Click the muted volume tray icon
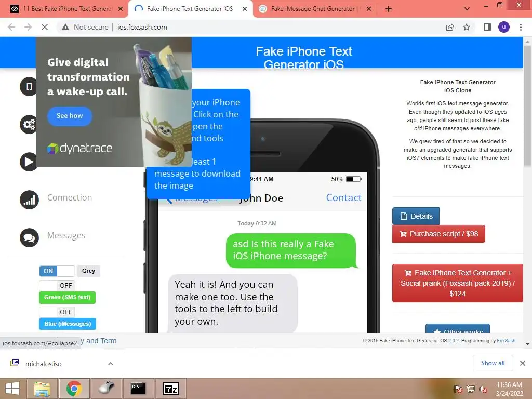This screenshot has width=532, height=399. pyautogui.click(x=483, y=389)
